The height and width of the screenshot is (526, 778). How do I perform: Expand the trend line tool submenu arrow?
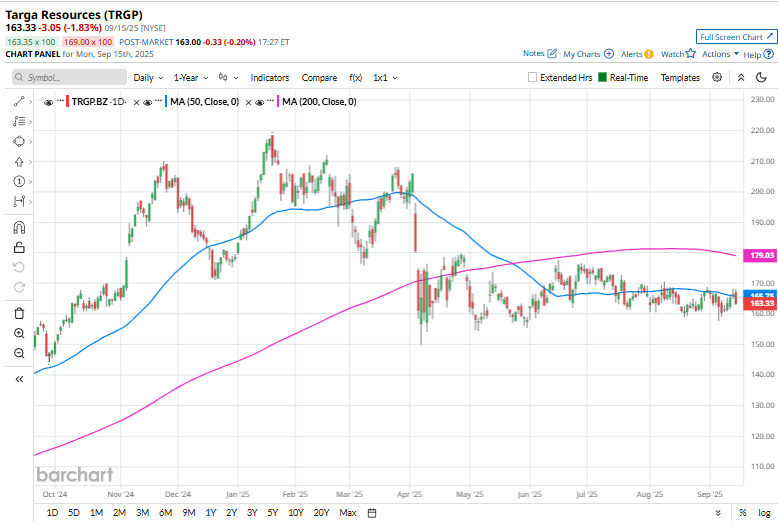(x=30, y=102)
